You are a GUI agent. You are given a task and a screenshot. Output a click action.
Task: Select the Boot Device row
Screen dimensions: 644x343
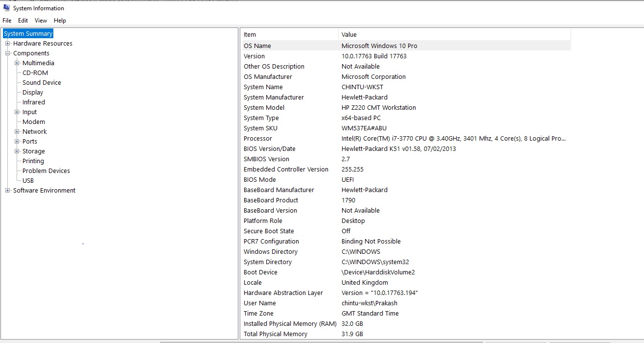point(406,272)
